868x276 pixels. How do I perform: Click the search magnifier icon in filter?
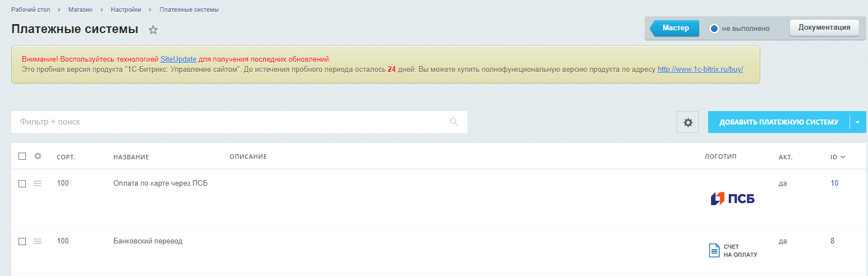(454, 122)
